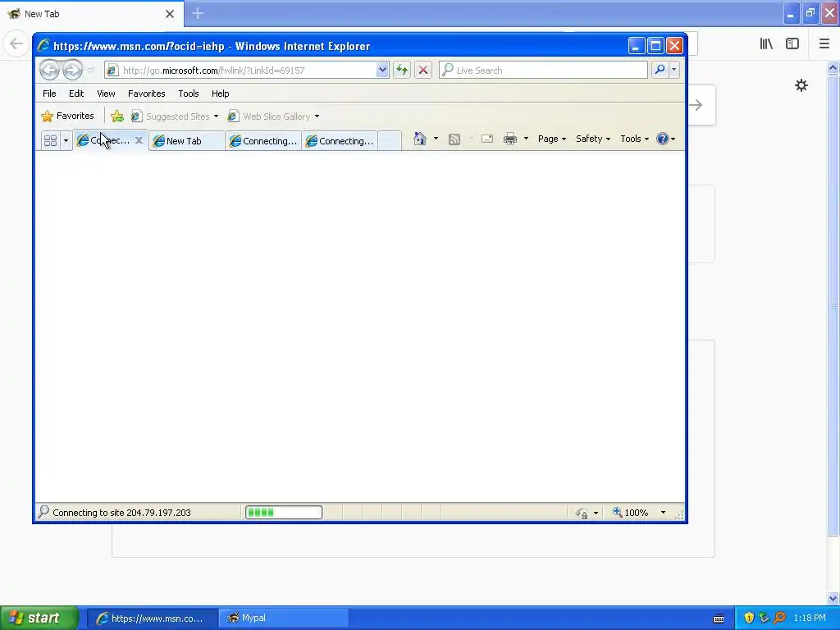Open the Mypal Library icon
This screenshot has height=630, width=840.
[766, 44]
